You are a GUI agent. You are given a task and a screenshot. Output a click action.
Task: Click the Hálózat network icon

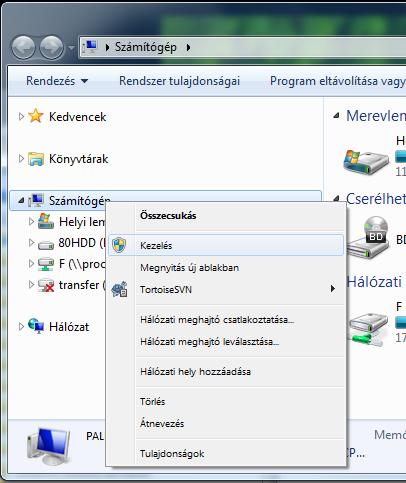click(x=36, y=326)
